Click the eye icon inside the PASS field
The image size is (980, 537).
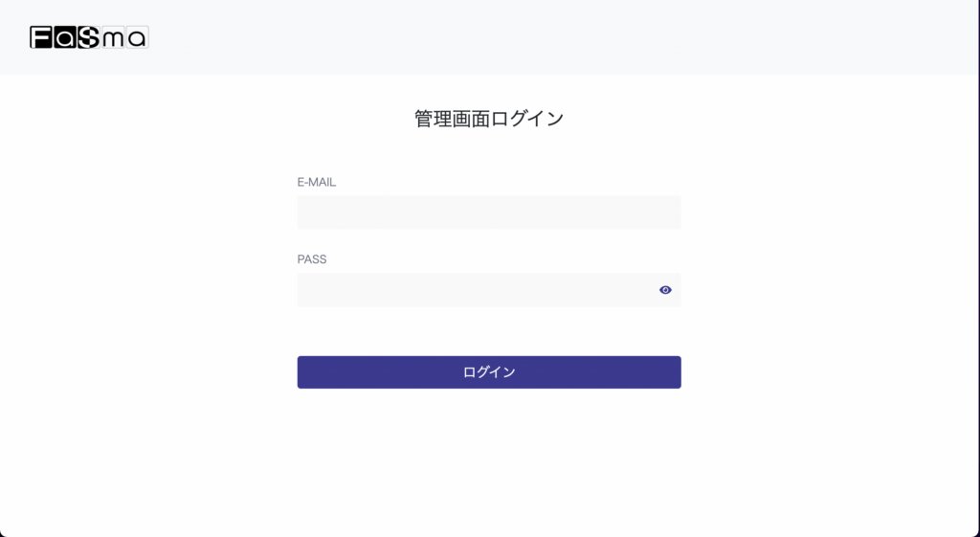665,290
